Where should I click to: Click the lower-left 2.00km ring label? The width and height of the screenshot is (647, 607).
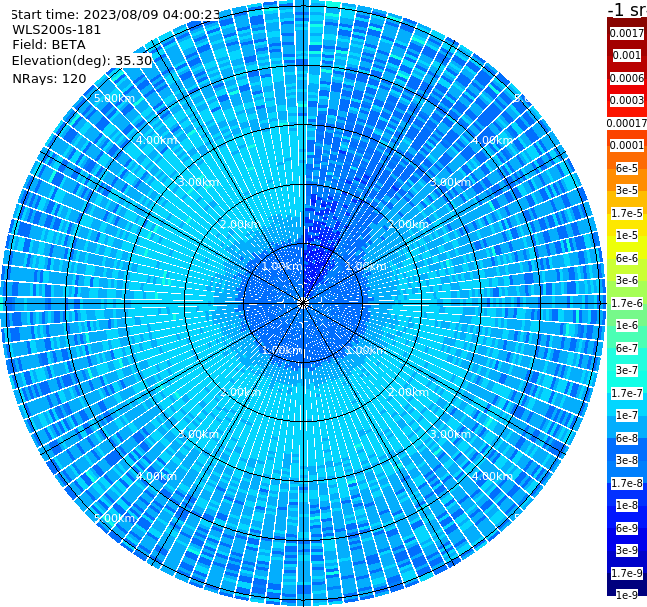point(240,392)
